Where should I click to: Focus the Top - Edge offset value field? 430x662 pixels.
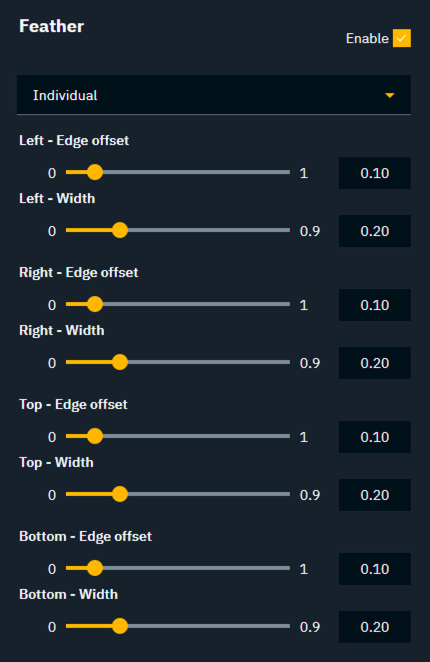pyautogui.click(x=375, y=437)
